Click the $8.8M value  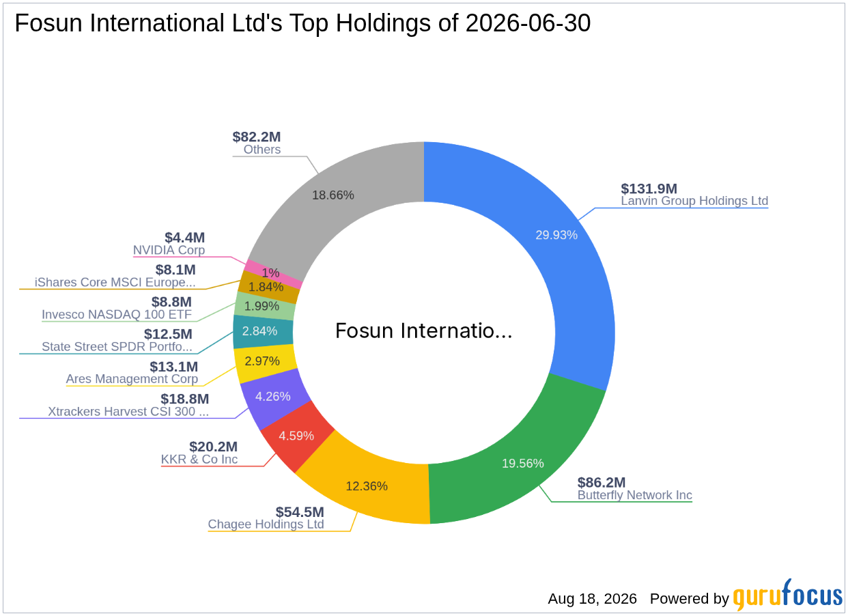pyautogui.click(x=172, y=302)
